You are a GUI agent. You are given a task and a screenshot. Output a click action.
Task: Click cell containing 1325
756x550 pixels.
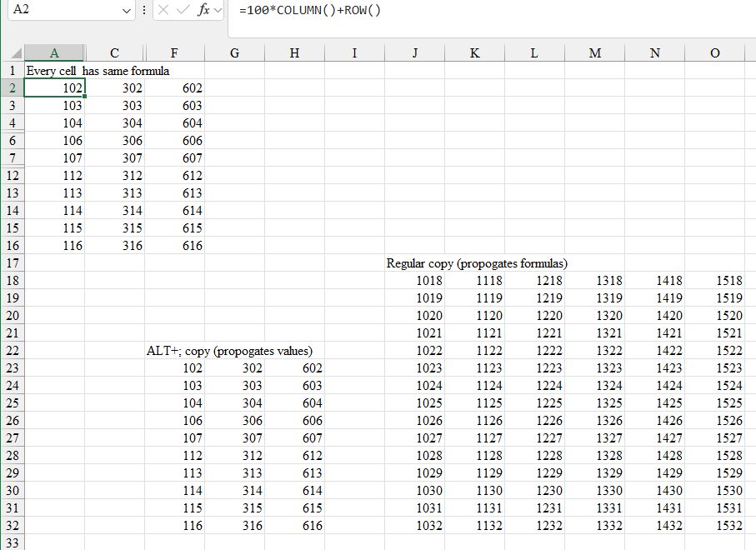point(595,403)
